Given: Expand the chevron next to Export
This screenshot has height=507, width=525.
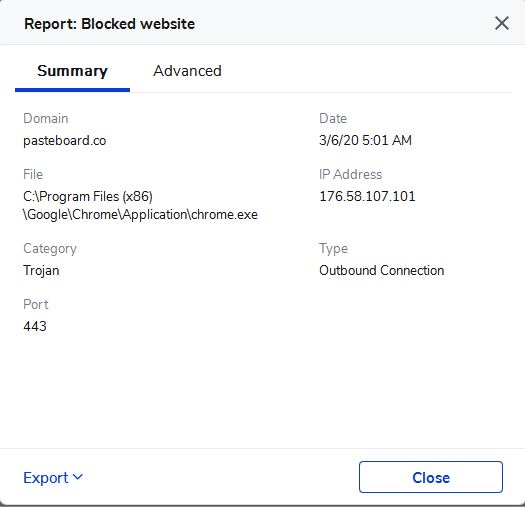Looking at the screenshot, I should (x=77, y=477).
